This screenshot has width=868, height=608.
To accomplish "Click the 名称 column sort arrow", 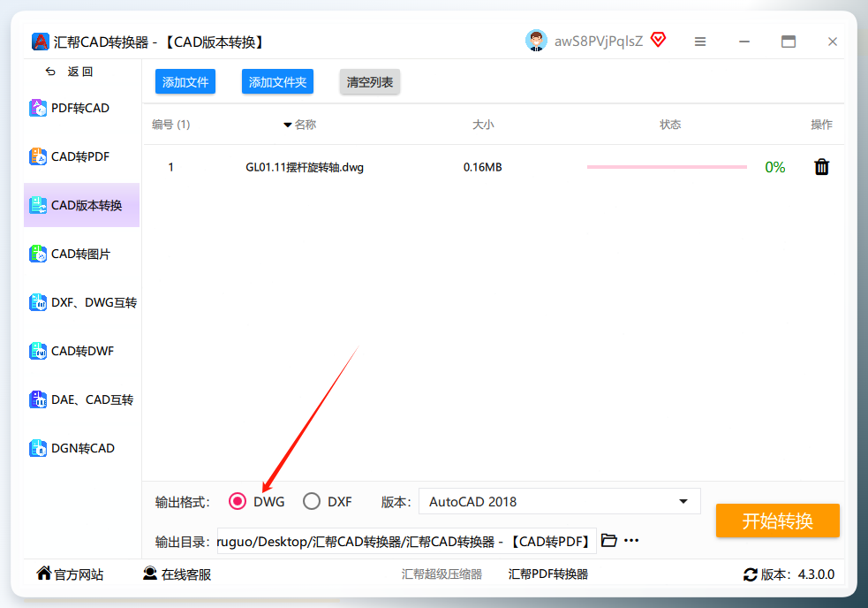I will click(x=287, y=125).
